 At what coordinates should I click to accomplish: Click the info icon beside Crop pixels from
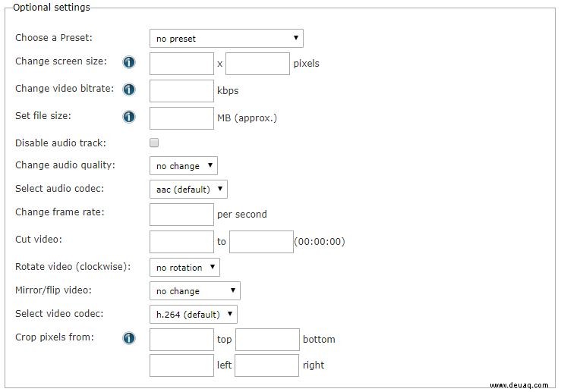click(129, 338)
